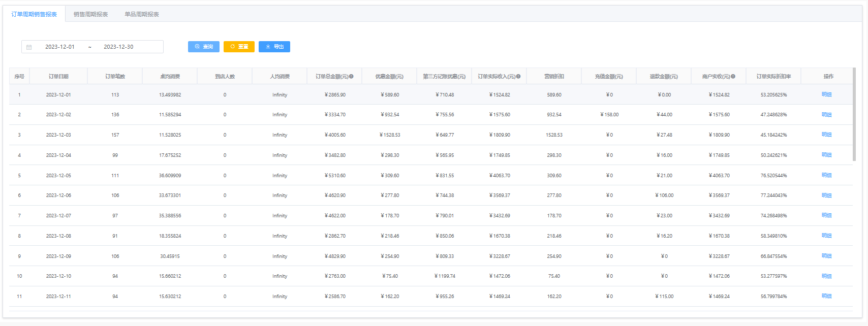Click info icon beside 商户实收(元) header

coord(733,76)
